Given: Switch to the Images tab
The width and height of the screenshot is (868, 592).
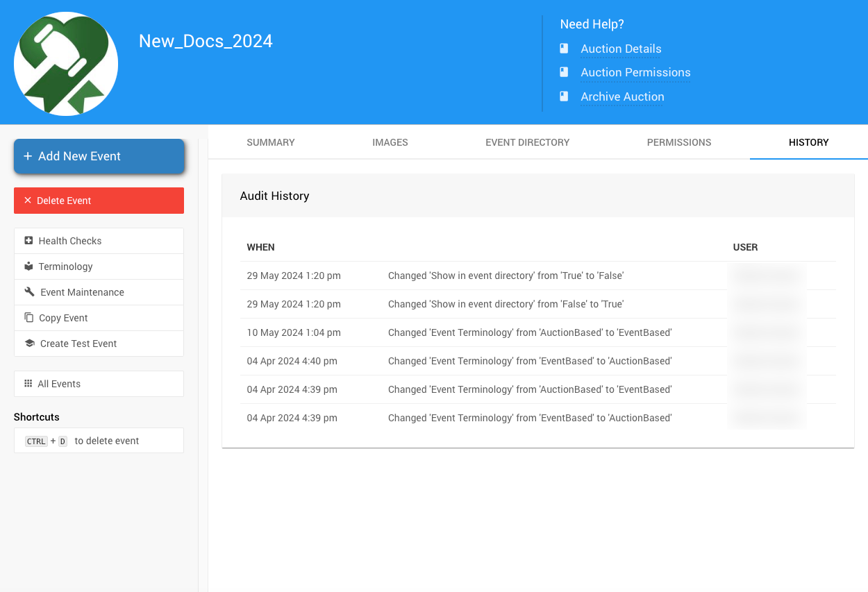Looking at the screenshot, I should click(390, 142).
